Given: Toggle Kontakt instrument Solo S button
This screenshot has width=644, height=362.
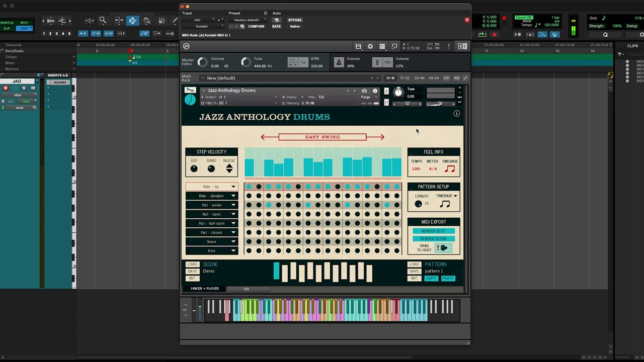Looking at the screenshot, I should (x=386, y=91).
